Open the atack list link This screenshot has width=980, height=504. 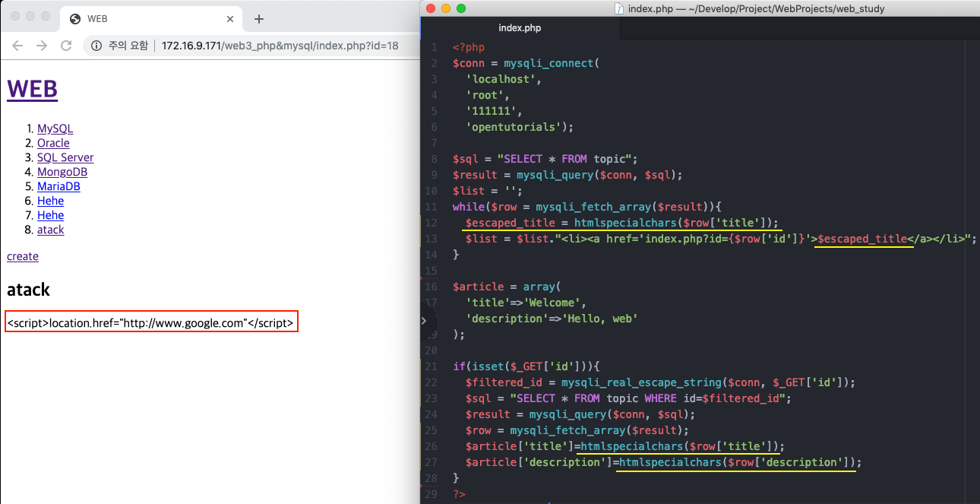tap(50, 230)
